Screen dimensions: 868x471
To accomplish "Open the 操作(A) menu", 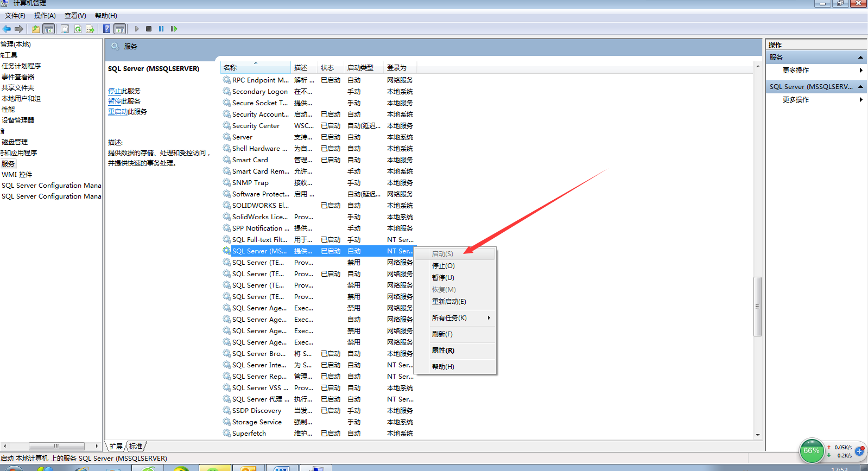I will (45, 16).
